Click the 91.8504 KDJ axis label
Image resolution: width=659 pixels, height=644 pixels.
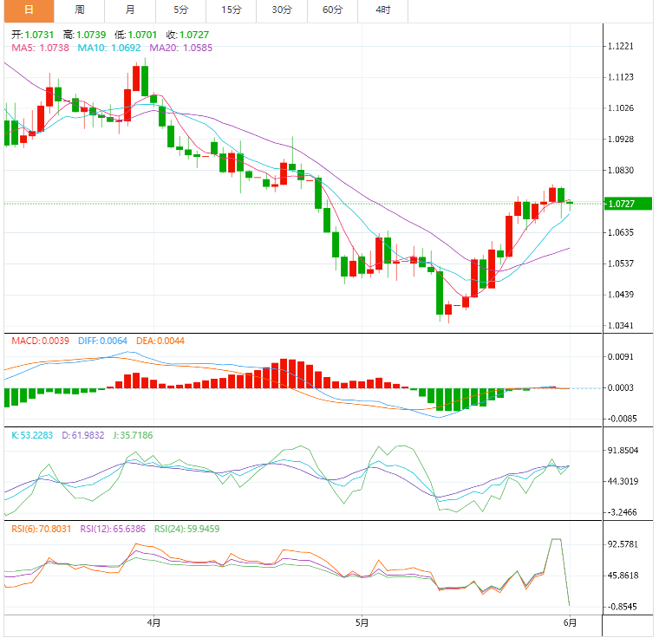(x=623, y=451)
